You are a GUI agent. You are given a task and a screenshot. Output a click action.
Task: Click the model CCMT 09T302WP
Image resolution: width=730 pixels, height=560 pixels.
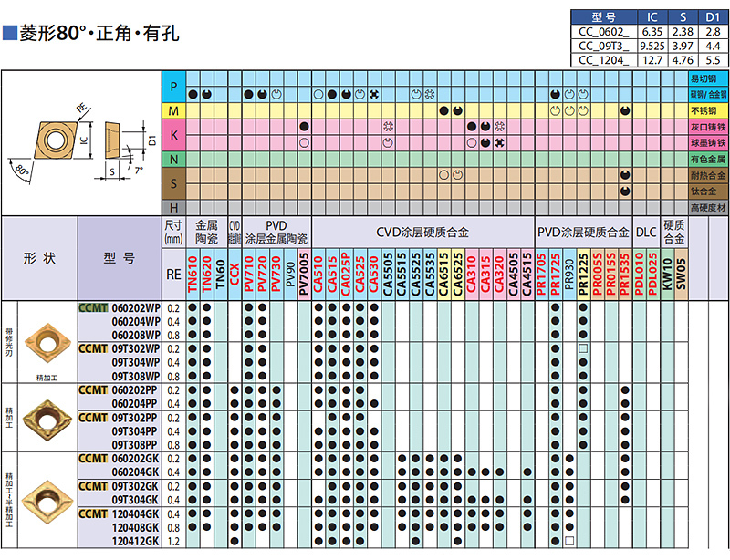(x=120, y=349)
